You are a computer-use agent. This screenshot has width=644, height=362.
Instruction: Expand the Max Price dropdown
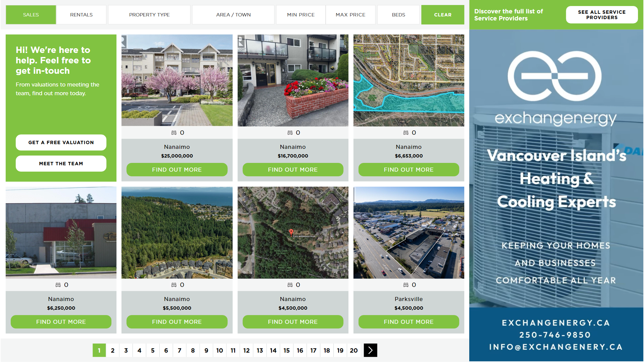point(351,15)
